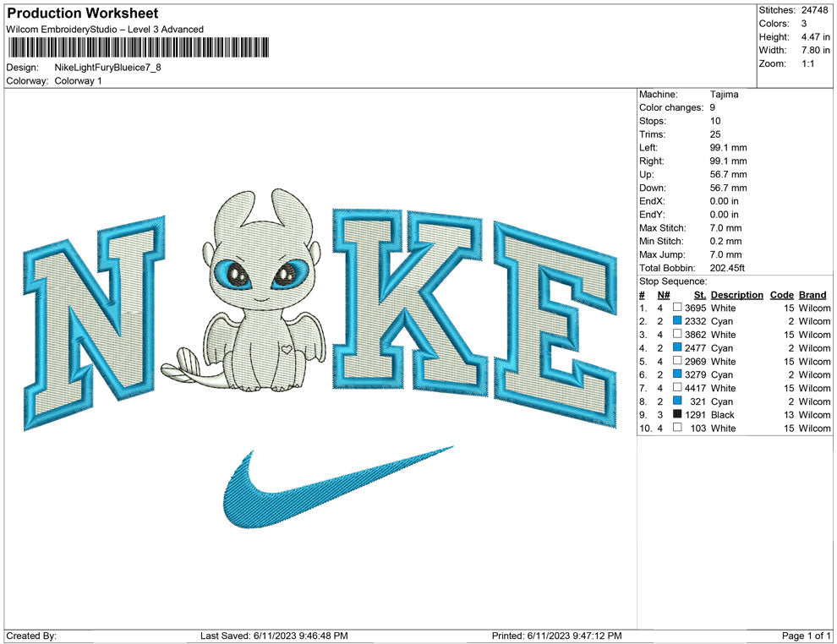Click the height value '4.47 in'
This screenshot has width=837, height=644.
(816, 37)
